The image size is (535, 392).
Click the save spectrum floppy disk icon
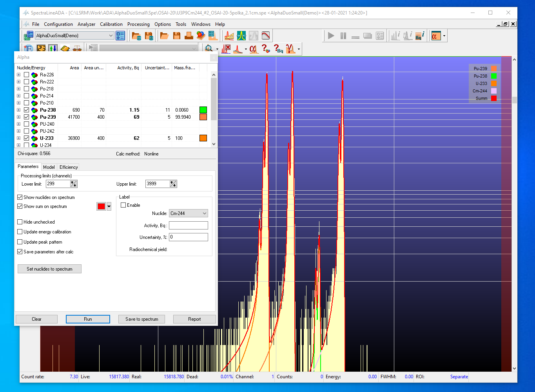coord(176,36)
